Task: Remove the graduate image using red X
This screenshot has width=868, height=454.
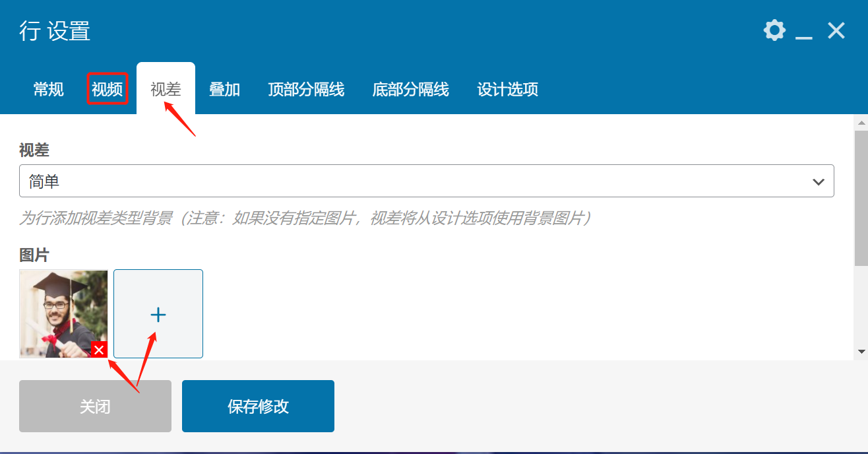Action: pos(99,350)
